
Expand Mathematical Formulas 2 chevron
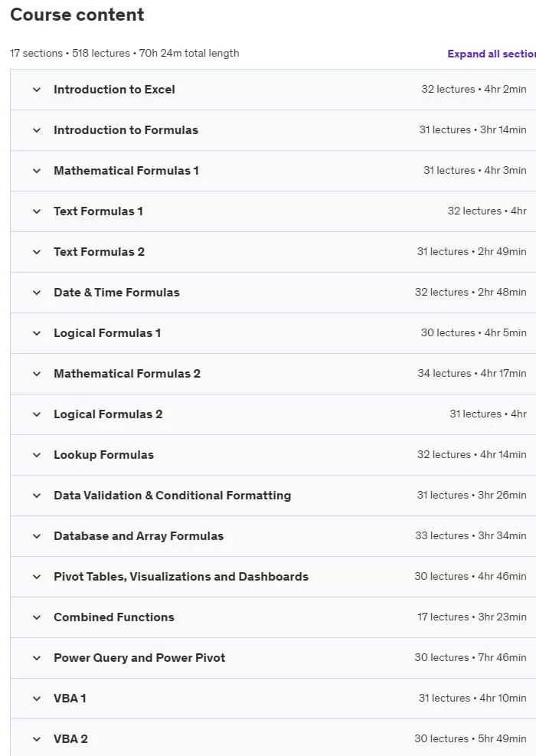click(37, 374)
